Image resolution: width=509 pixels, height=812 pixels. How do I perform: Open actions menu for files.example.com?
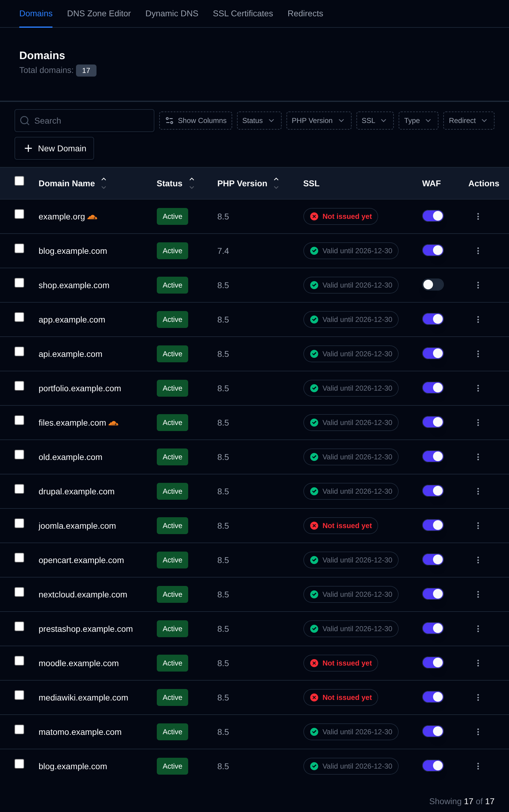pyautogui.click(x=478, y=422)
